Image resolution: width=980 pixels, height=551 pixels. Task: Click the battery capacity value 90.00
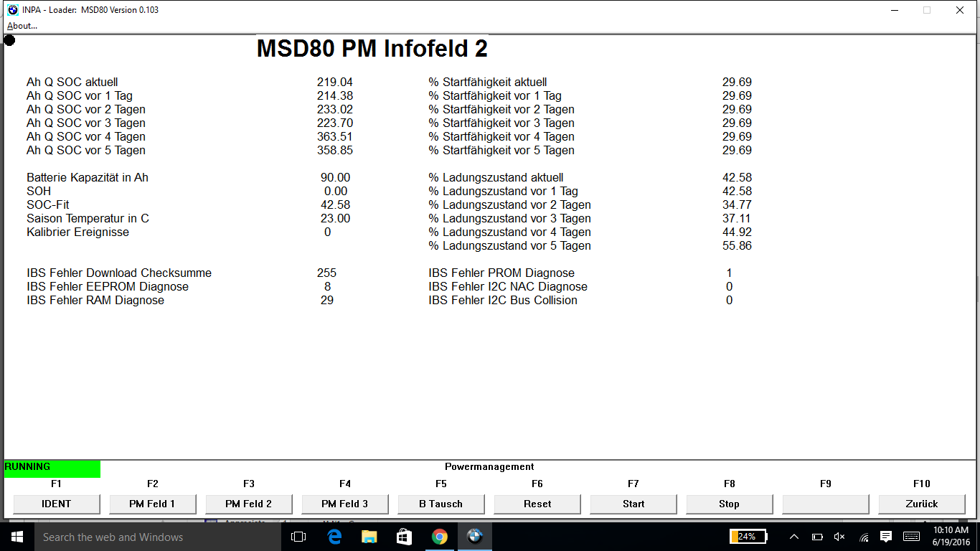pyautogui.click(x=336, y=178)
